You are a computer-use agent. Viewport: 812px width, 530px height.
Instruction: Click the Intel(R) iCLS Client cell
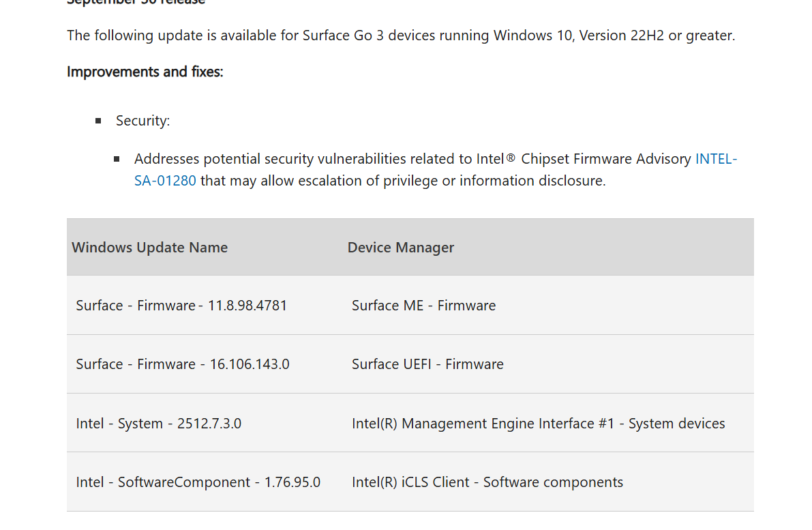(x=487, y=482)
